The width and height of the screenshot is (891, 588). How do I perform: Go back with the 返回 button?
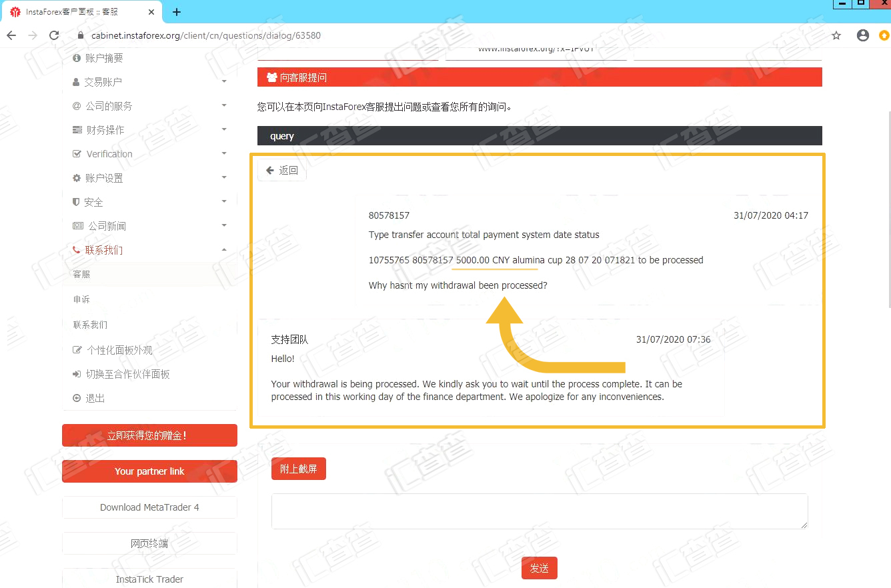tap(282, 171)
